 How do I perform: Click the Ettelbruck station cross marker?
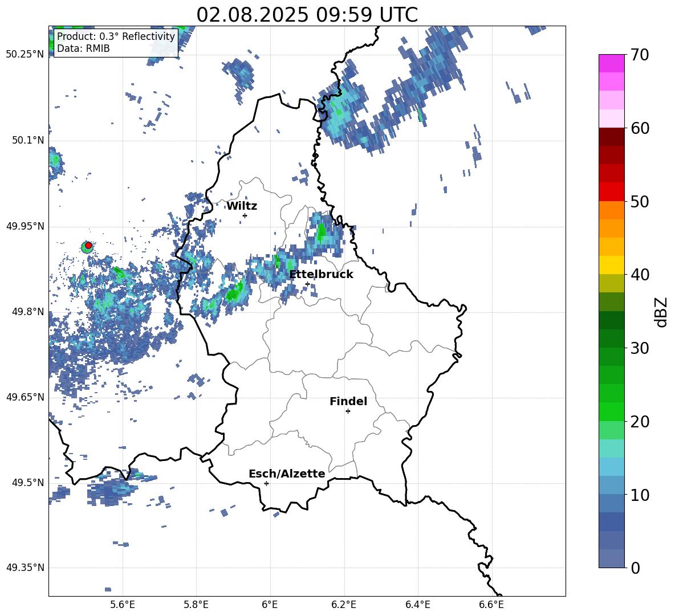click(307, 284)
